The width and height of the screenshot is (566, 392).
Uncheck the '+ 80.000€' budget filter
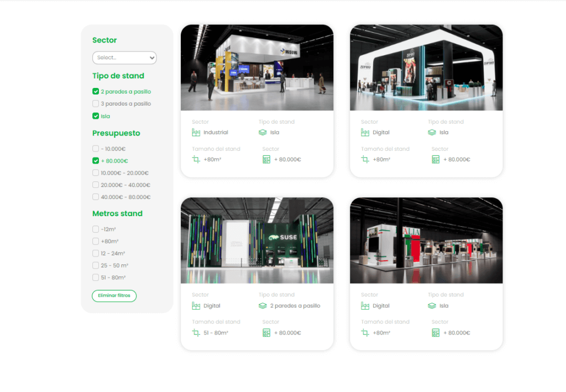pyautogui.click(x=96, y=161)
